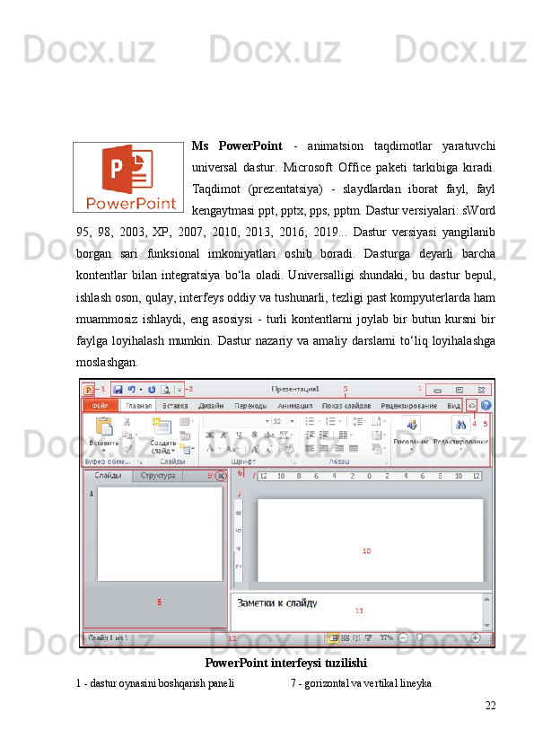This screenshot has height=756, width=534.
Task: Click the Заметки к слайду notes field
Action: click(x=357, y=611)
